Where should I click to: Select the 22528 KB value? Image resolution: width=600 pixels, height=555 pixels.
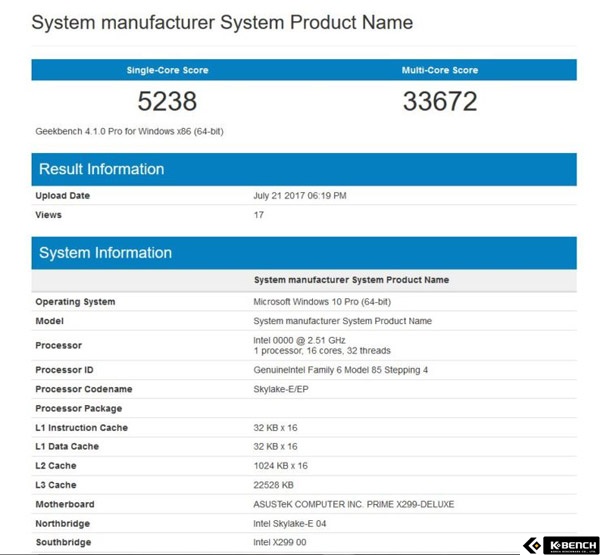[273, 485]
